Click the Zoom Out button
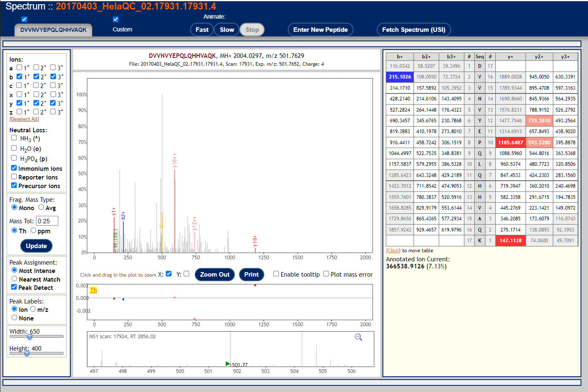The image size is (588, 392). [x=215, y=275]
